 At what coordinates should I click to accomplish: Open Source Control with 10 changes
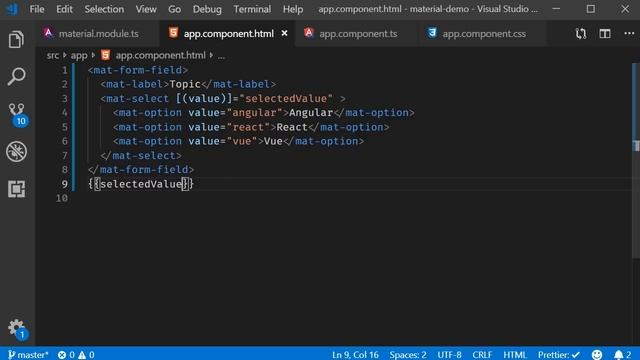point(17,114)
